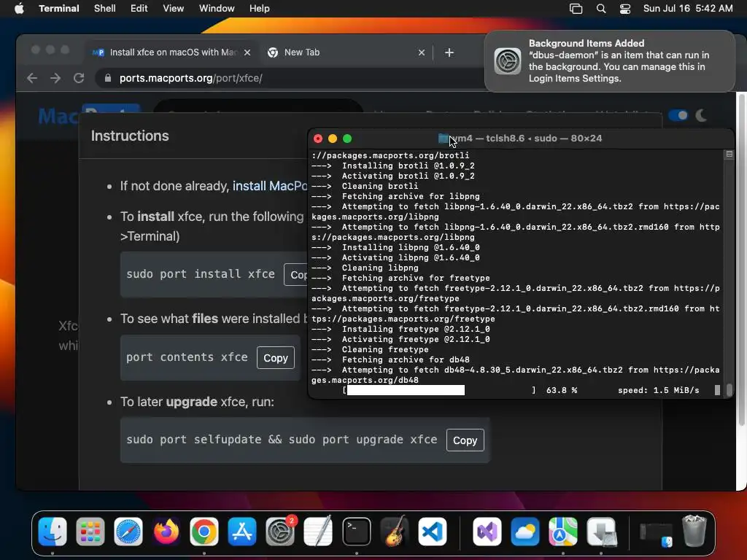The width and height of the screenshot is (747, 560).
Task: Click the Terminal window vertical scrollbar
Action: pyautogui.click(x=729, y=391)
